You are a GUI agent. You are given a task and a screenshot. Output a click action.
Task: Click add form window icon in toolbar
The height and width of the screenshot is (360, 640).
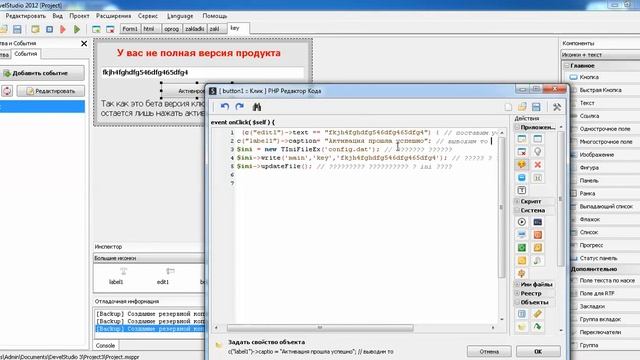click(96, 29)
